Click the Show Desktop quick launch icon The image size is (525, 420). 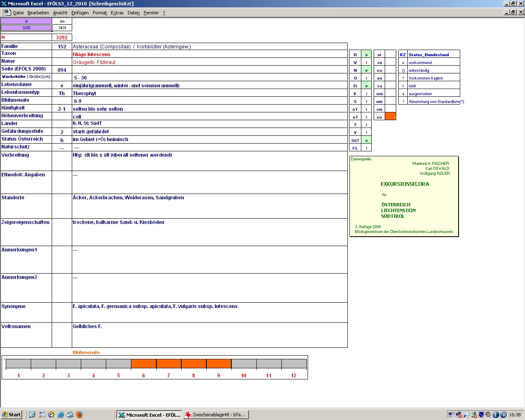[42, 415]
